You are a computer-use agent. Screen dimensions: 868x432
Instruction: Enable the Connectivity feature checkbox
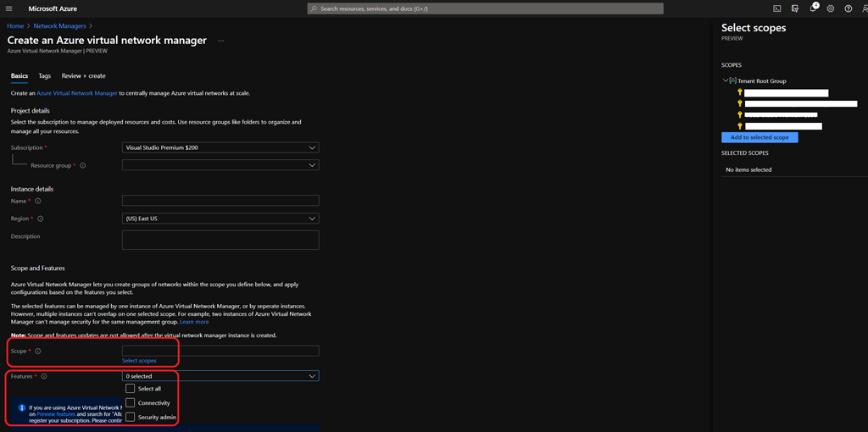[131, 403]
